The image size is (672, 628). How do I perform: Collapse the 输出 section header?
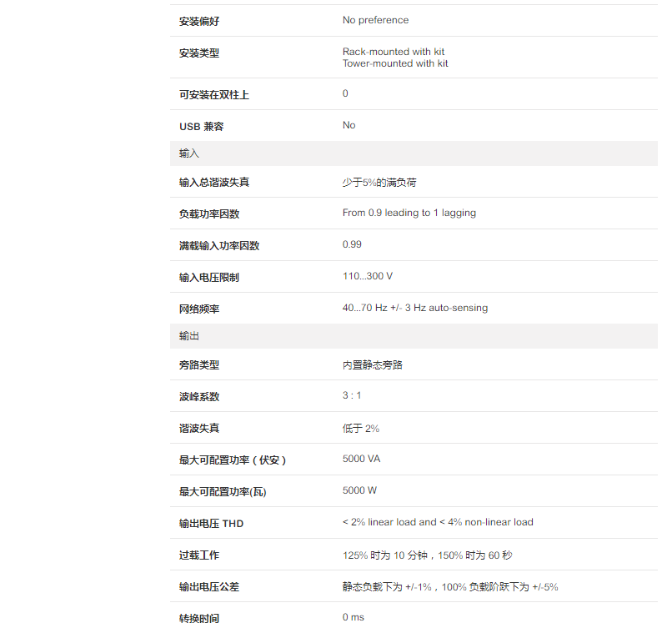point(189,336)
